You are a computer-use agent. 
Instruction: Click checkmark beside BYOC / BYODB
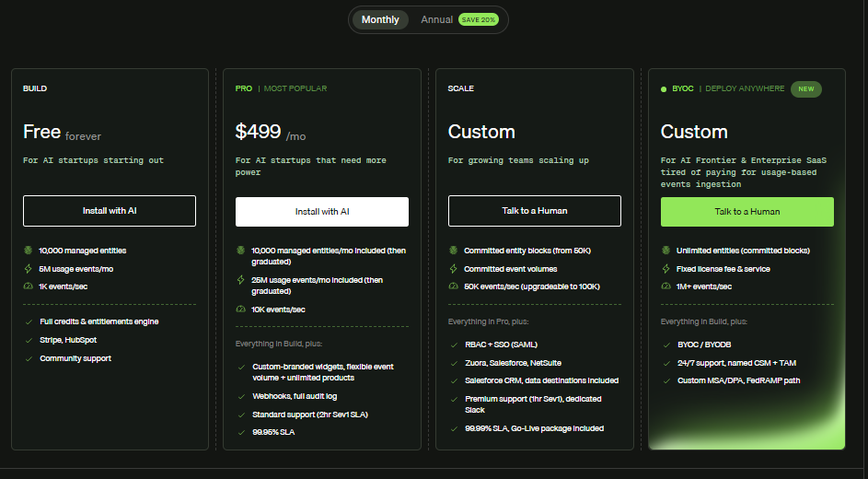666,345
